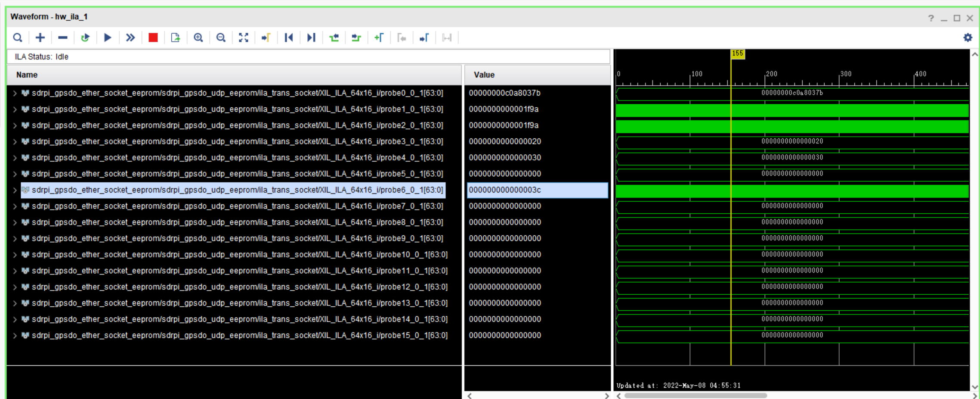The height and width of the screenshot is (399, 980).
Task: Jump to trigger position using yellow marker icon
Action: click(266, 37)
